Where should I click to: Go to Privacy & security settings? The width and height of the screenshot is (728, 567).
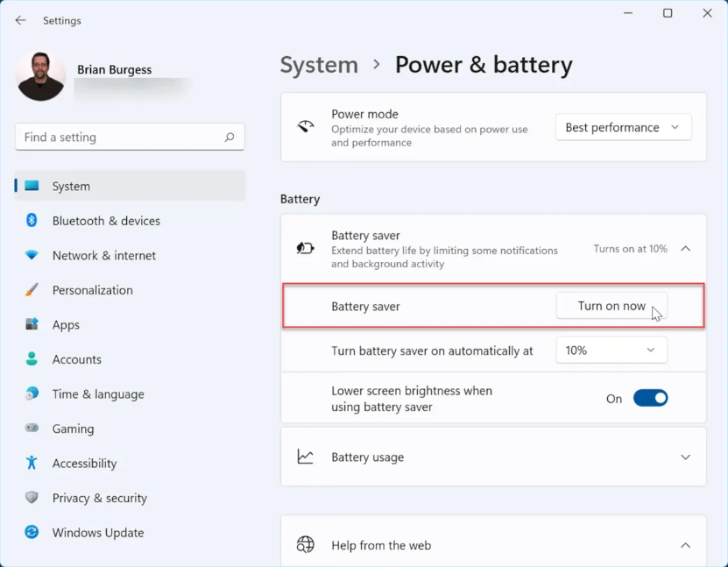point(130,498)
